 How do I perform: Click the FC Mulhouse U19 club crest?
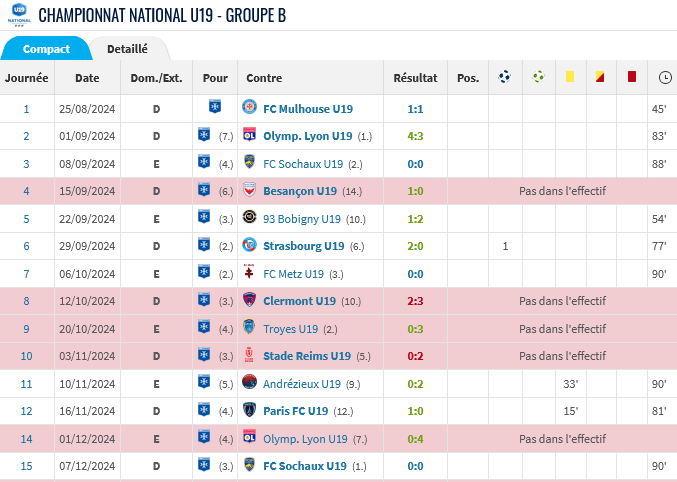click(249, 107)
